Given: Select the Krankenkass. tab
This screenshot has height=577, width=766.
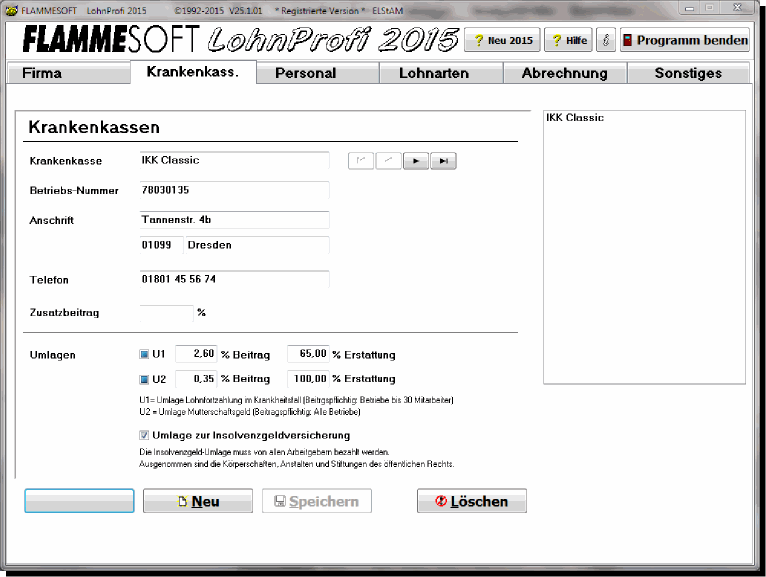Looking at the screenshot, I should tap(193, 72).
